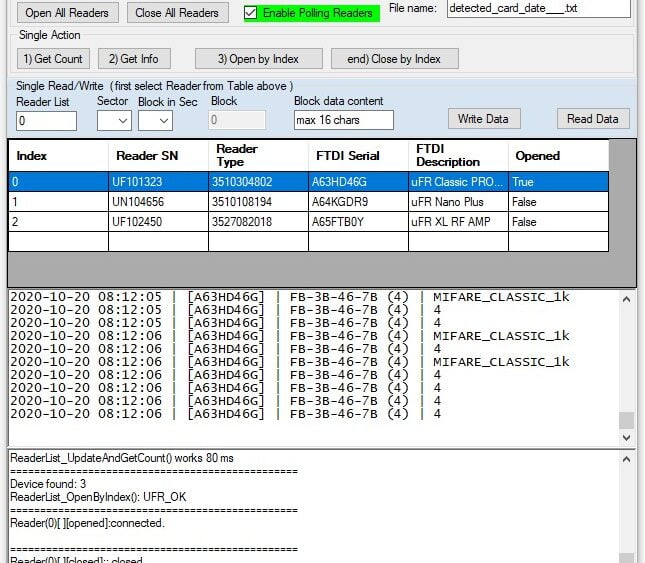This screenshot has height=563, width=645.
Task: Click the FTDI Description column header
Action: tap(458, 156)
